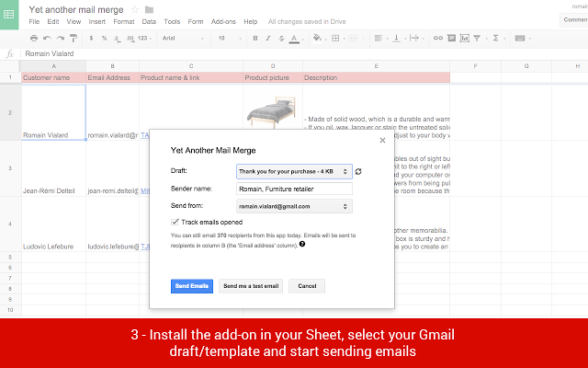Format as percent
This screenshot has width=588, height=368.
(x=104, y=38)
